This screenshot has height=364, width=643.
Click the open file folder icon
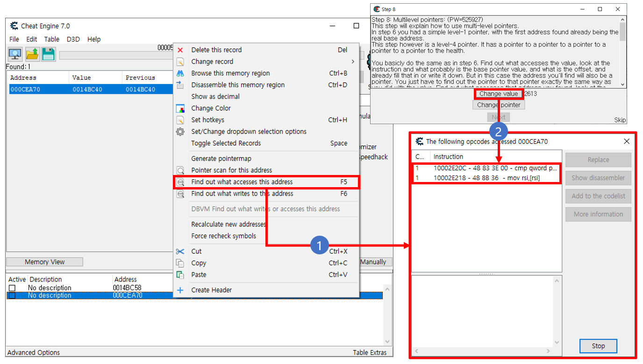click(32, 54)
